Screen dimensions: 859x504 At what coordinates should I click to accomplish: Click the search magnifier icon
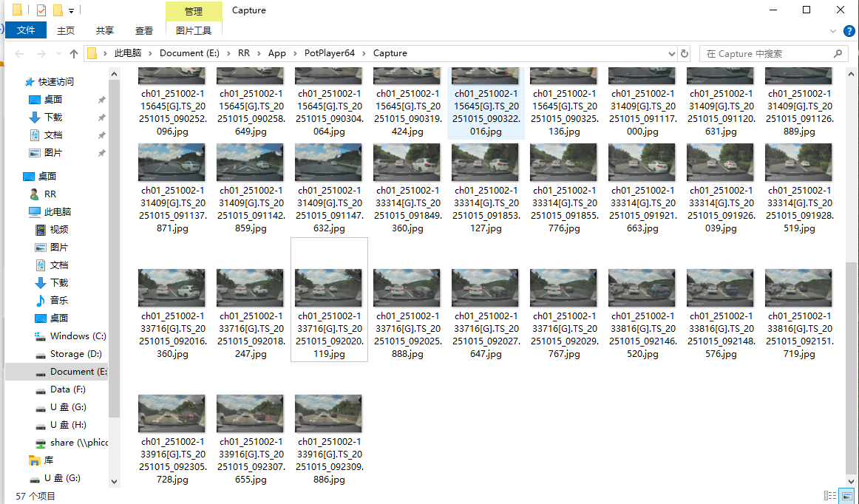click(838, 54)
